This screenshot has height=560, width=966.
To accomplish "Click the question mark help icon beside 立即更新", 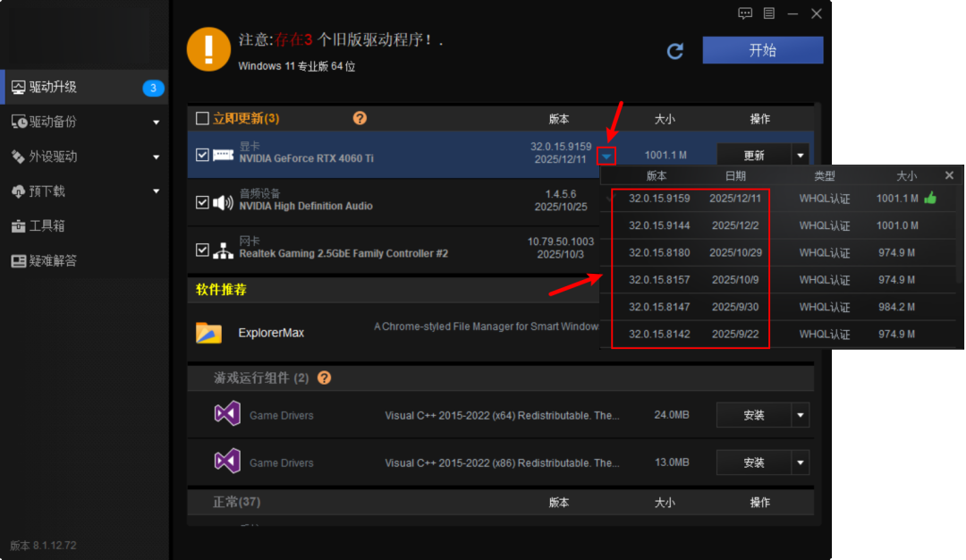I will [x=360, y=118].
